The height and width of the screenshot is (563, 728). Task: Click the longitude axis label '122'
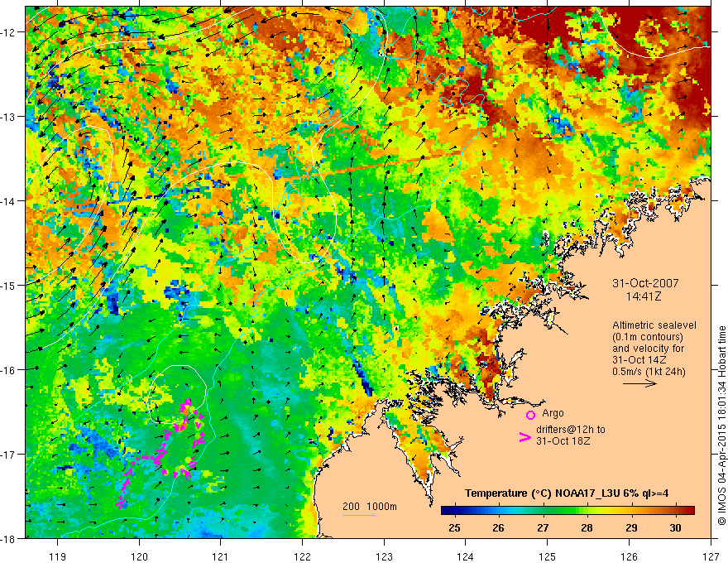tap(302, 556)
